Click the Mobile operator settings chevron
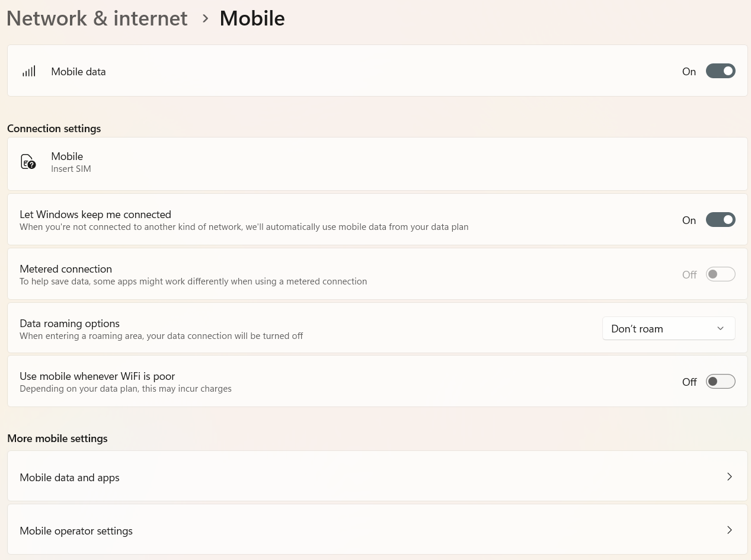751x560 pixels. point(729,530)
